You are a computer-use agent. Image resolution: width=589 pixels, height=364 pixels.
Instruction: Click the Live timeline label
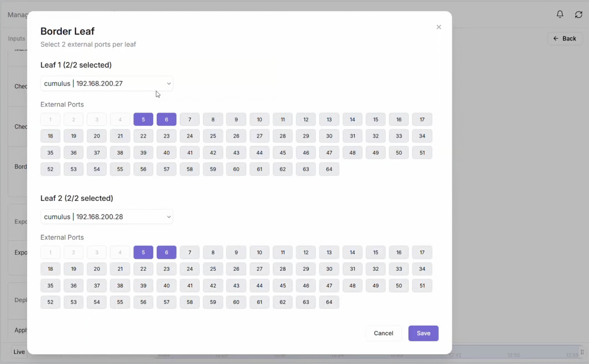click(x=19, y=352)
